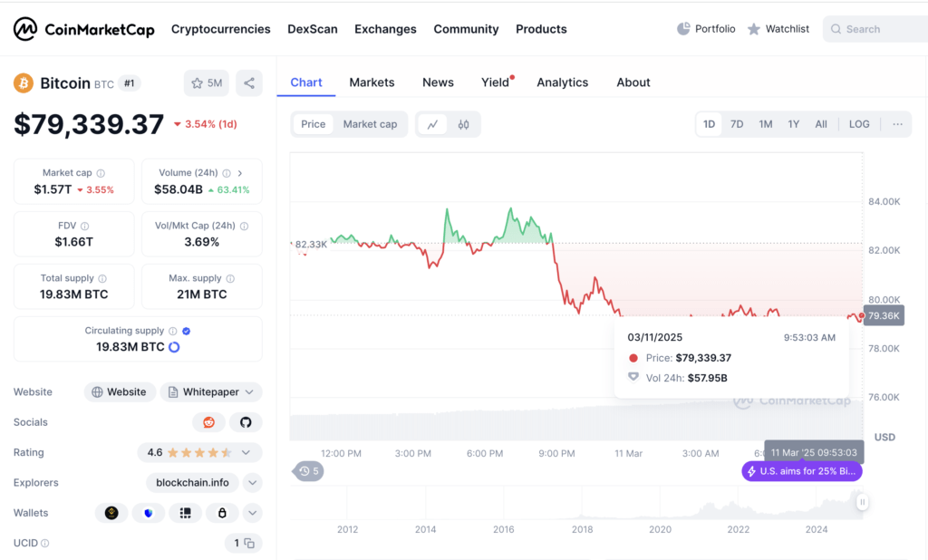Expand the Explorers chevron
Viewport: 928px width, 560px height.
click(253, 483)
